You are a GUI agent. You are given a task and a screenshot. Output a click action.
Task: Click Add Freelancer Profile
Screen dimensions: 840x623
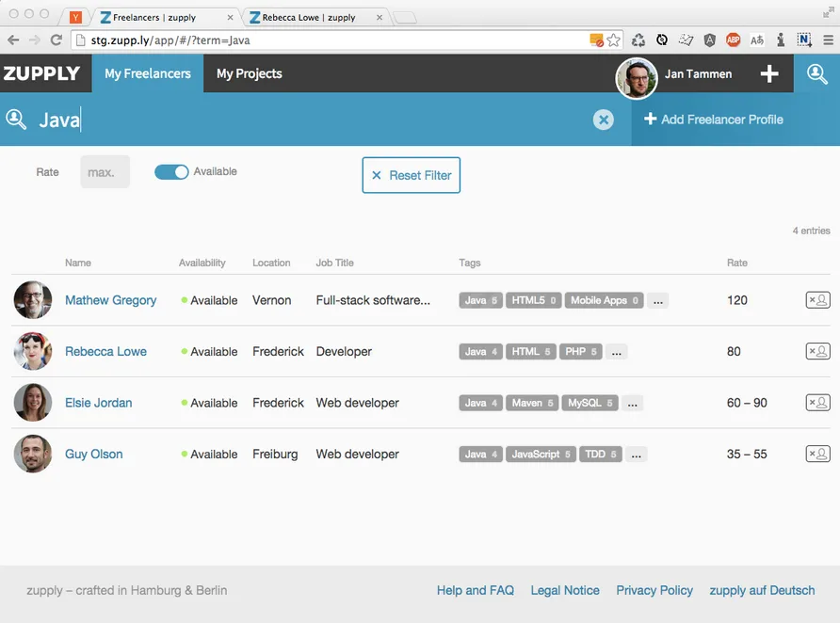[714, 120]
